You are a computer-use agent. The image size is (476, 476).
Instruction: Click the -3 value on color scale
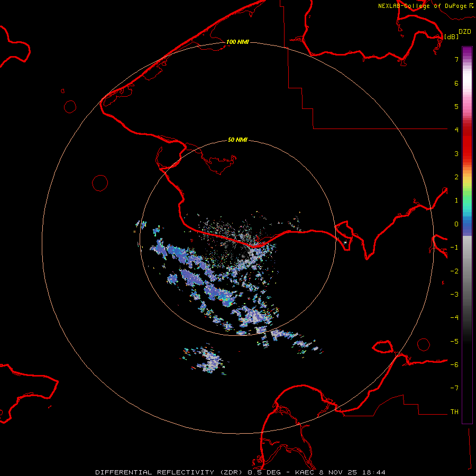[x=454, y=295]
